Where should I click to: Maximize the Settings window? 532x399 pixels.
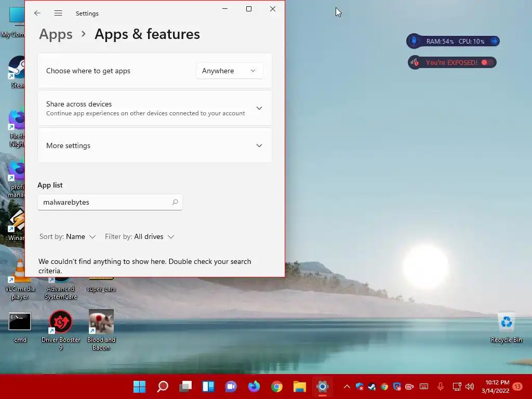click(249, 9)
